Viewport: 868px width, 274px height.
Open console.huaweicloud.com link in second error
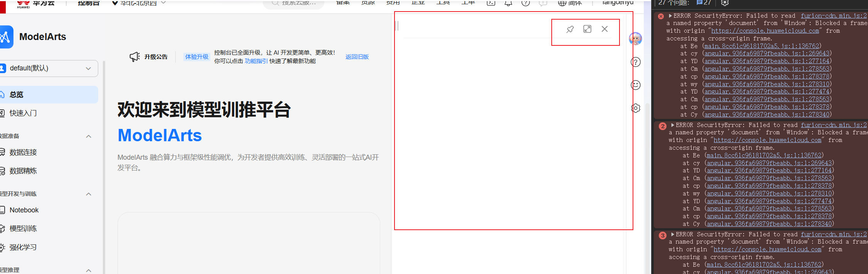[x=767, y=140]
